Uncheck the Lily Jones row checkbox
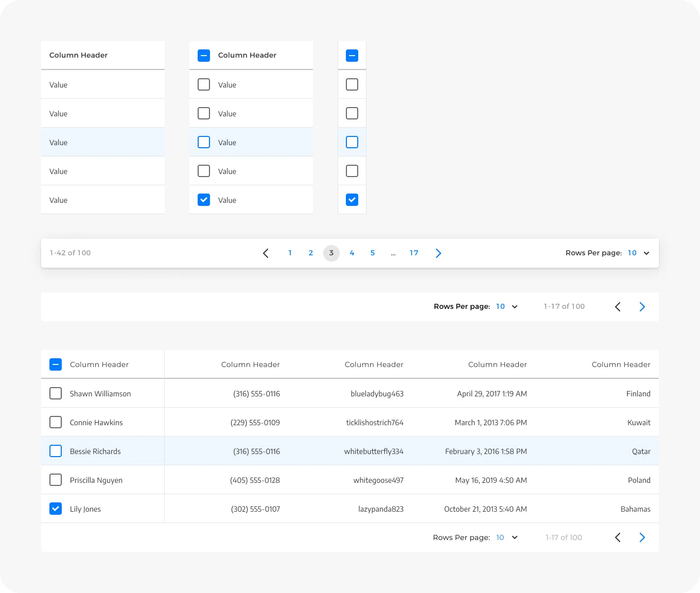Screen dimensions: 700x593 56,509
